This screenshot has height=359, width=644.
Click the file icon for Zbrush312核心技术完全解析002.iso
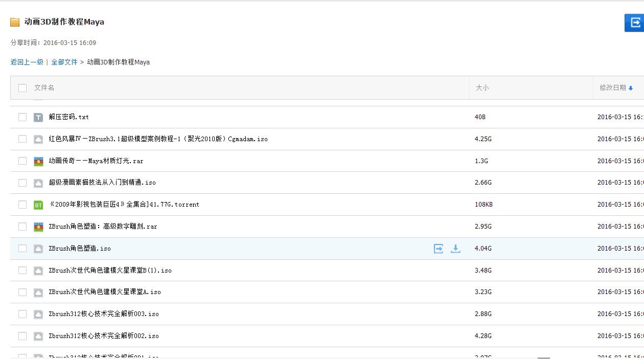click(x=38, y=336)
